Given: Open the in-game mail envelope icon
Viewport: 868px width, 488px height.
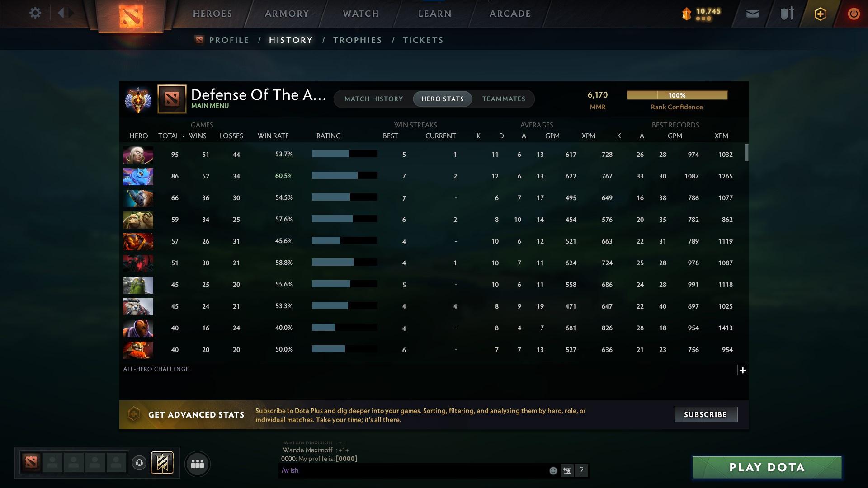Looking at the screenshot, I should pos(752,14).
